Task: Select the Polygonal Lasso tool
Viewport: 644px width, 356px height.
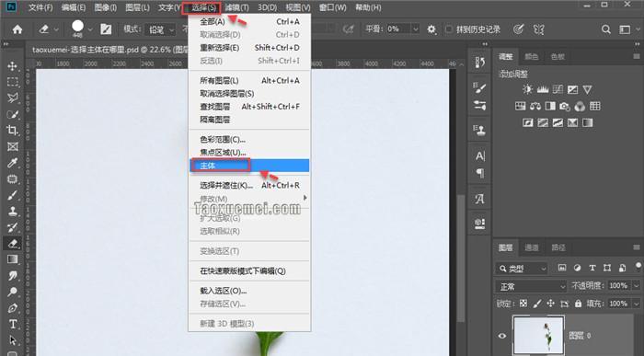Action: tap(12, 98)
